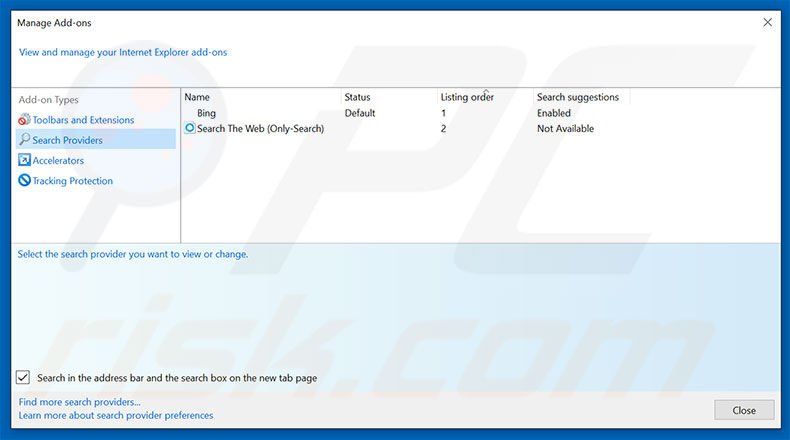The height and width of the screenshot is (440, 790).
Task: Select the Bing search provider row
Action: pos(206,113)
